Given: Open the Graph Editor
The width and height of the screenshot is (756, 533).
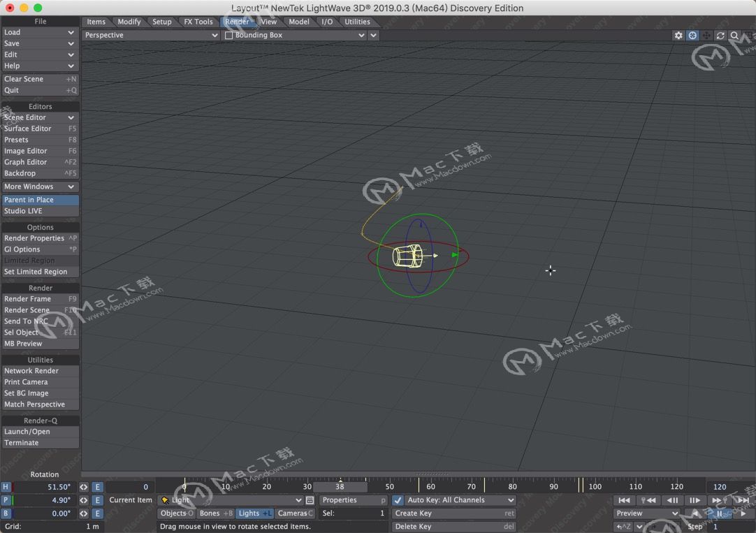Looking at the screenshot, I should 40,162.
